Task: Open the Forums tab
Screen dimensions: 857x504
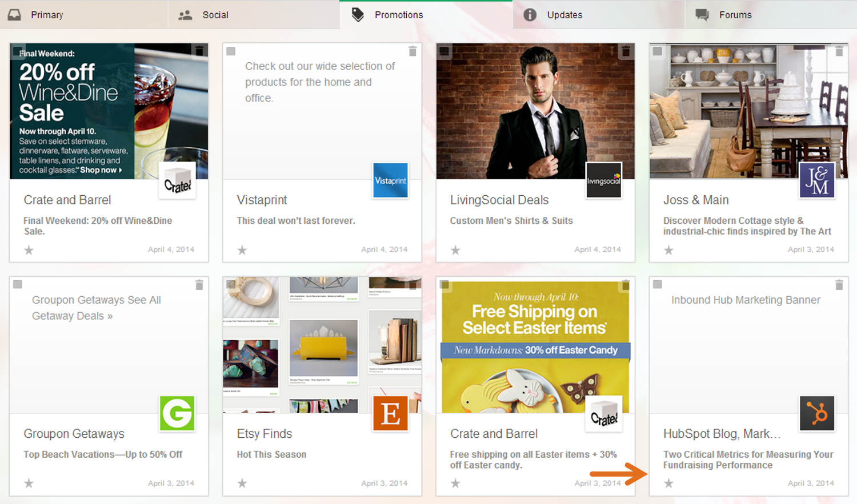Action: click(x=735, y=15)
